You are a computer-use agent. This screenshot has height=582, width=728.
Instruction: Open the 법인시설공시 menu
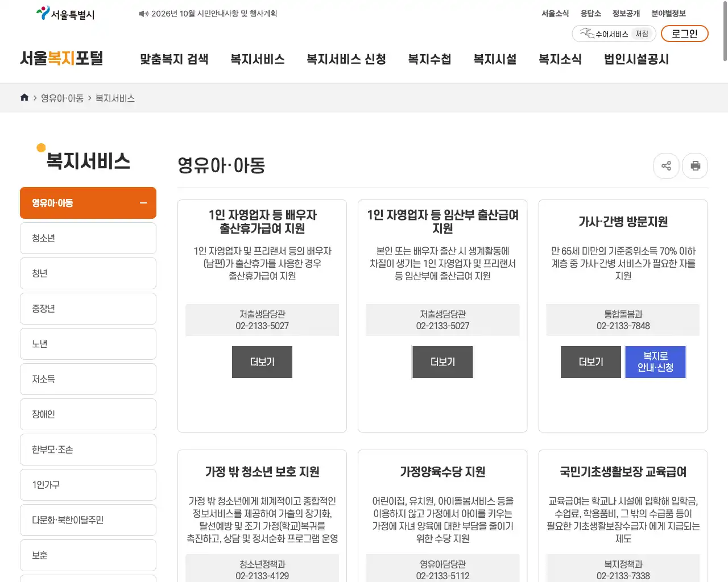636,59
